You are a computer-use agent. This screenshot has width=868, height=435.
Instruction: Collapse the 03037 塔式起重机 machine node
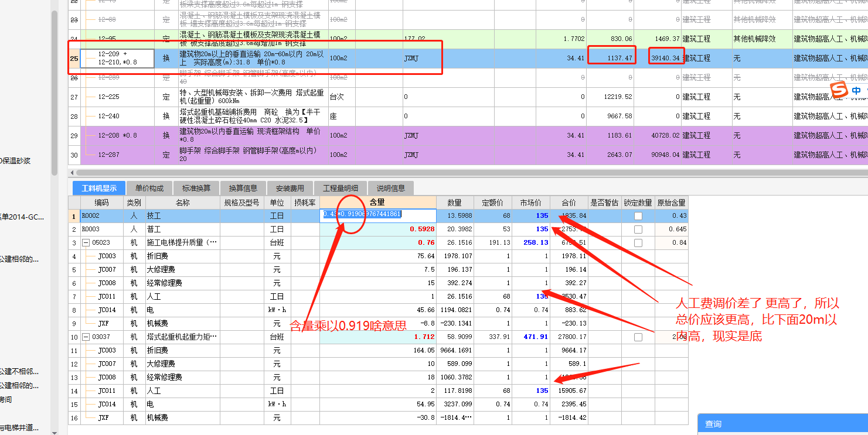coord(86,337)
